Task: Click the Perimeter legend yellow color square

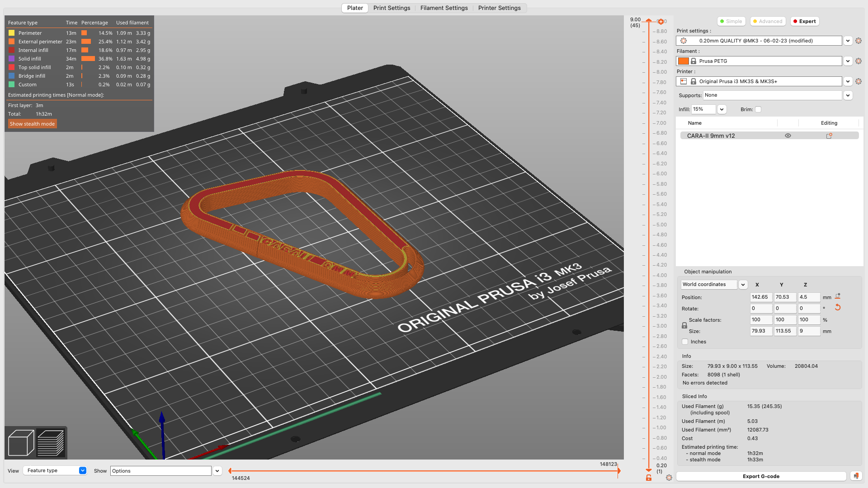Action: tap(11, 33)
